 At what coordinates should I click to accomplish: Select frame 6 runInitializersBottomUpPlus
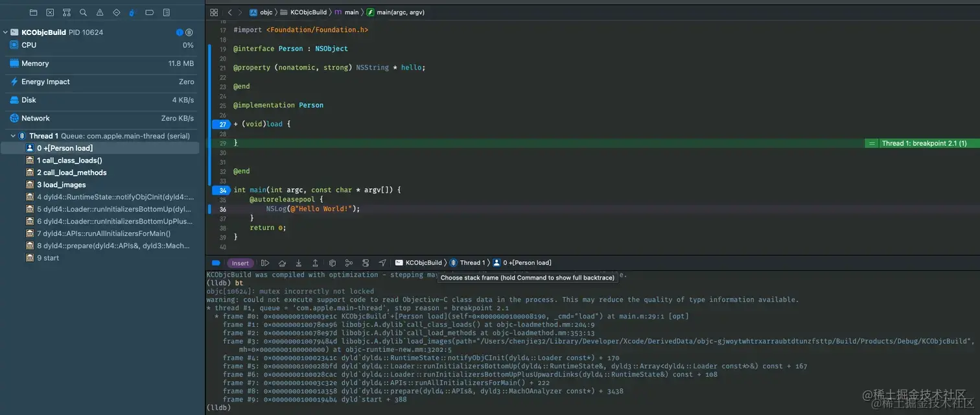[100, 221]
